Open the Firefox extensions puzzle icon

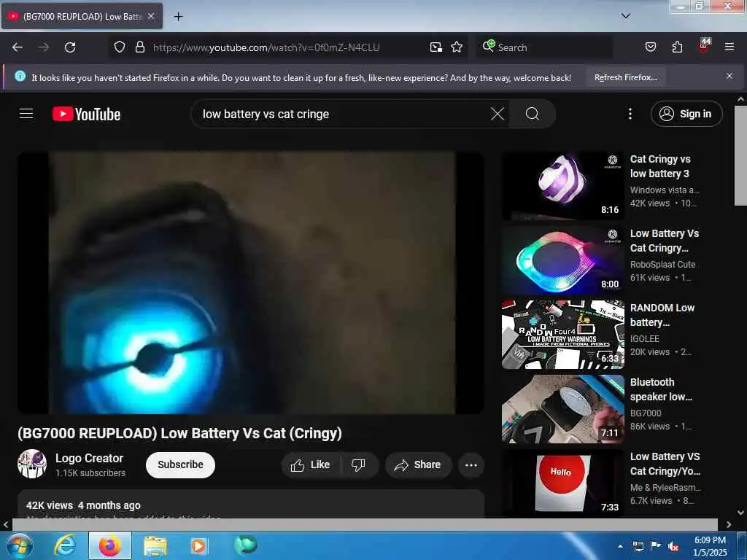(x=677, y=47)
